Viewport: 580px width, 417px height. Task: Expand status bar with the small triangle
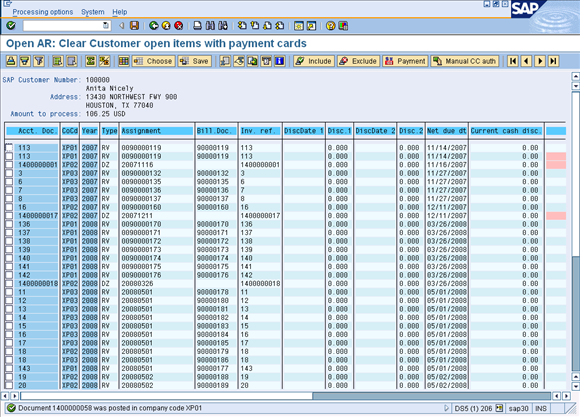(446, 408)
